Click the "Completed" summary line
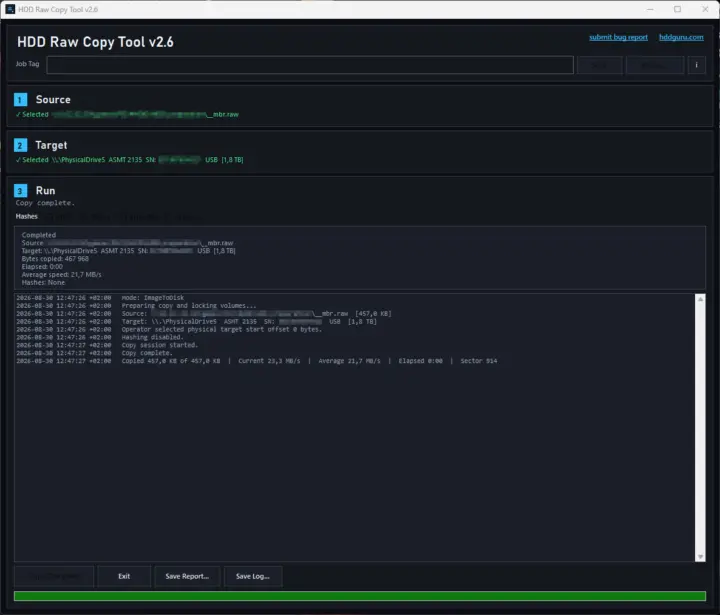The image size is (720, 615). coord(39,235)
